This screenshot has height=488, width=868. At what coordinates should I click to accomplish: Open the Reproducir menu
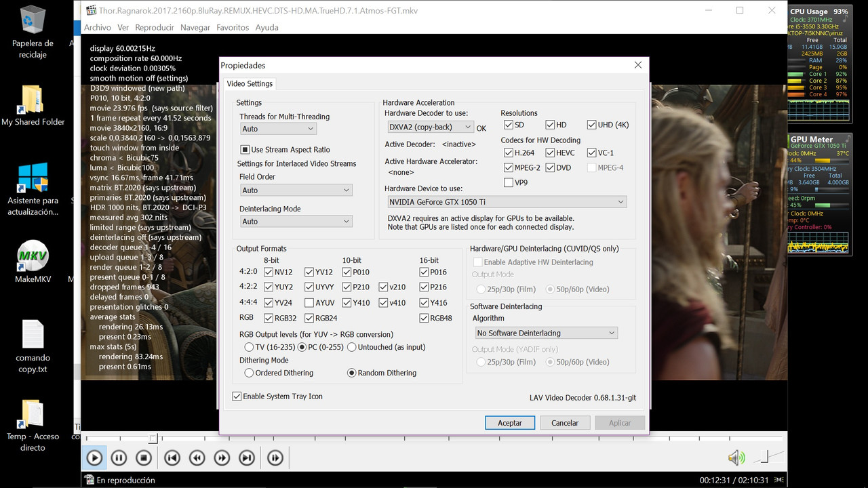[x=155, y=28]
